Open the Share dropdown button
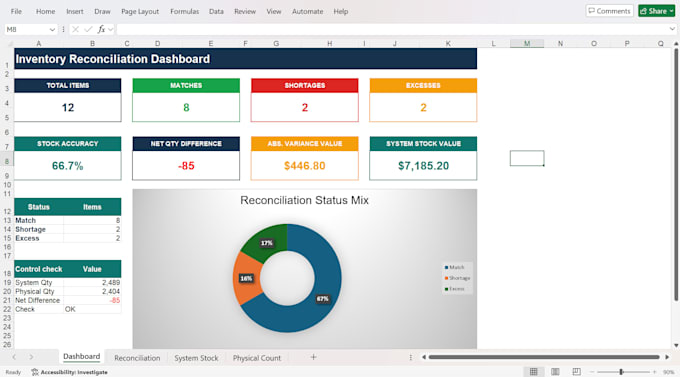 click(657, 11)
